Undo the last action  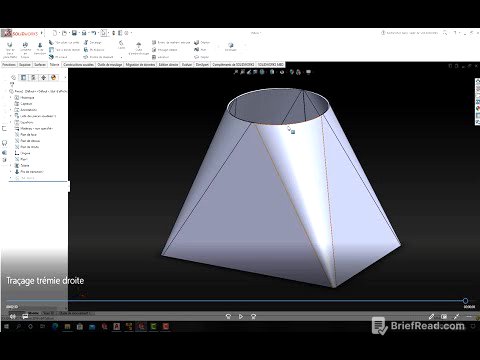coord(94,33)
